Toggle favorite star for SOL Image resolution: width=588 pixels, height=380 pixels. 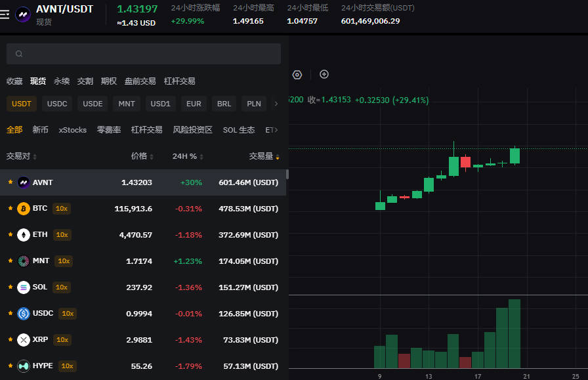point(10,287)
